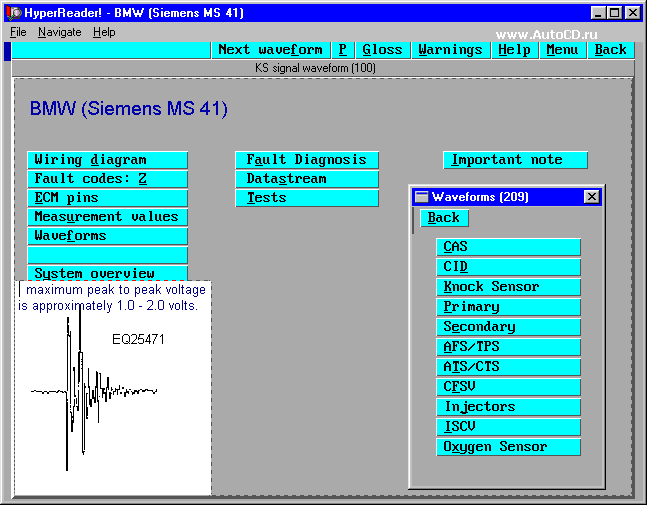Select Oxygen Sensor waveform
The image size is (647, 505).
(508, 447)
